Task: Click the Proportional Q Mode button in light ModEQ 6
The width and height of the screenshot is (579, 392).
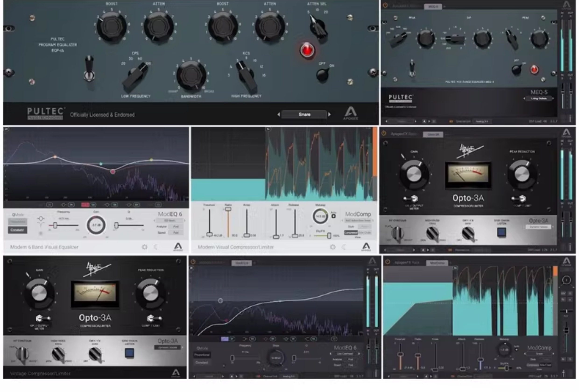Action: (x=17, y=221)
